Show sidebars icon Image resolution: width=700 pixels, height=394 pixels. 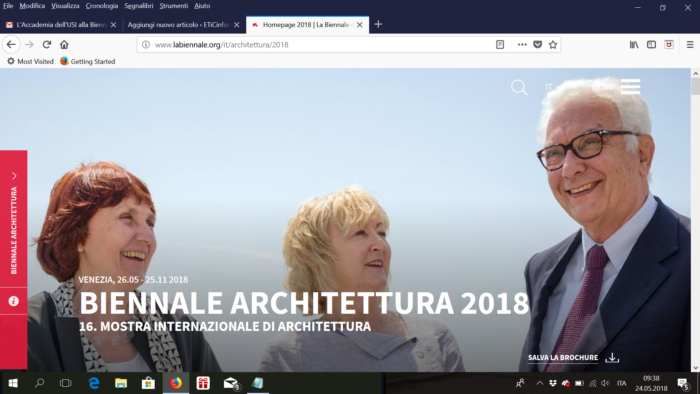click(651, 45)
